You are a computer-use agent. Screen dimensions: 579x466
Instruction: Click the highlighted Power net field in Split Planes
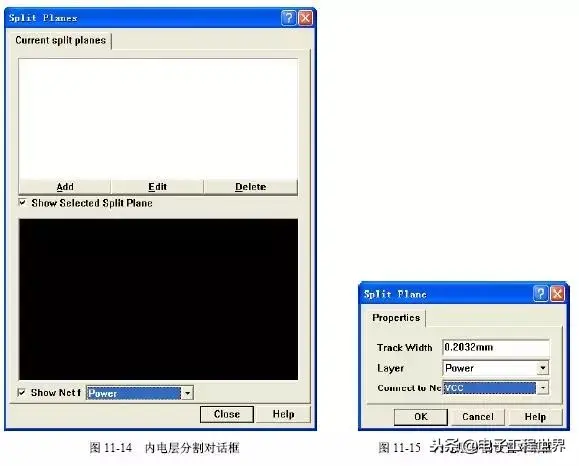134,393
